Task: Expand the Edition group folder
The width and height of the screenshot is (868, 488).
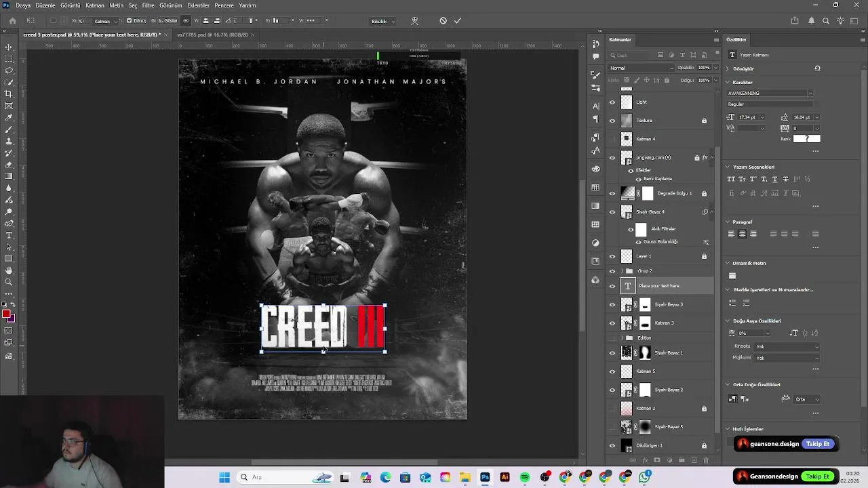Action: pyautogui.click(x=623, y=338)
